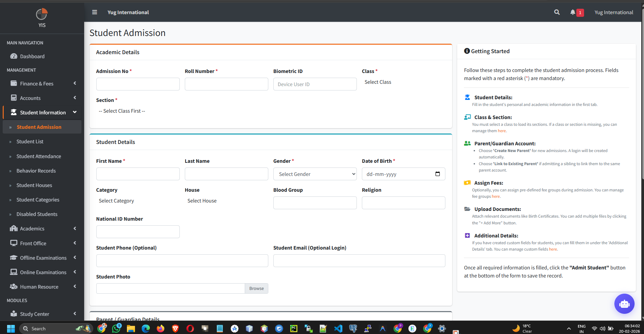Open the Human Resource sidebar icon

[14, 287]
